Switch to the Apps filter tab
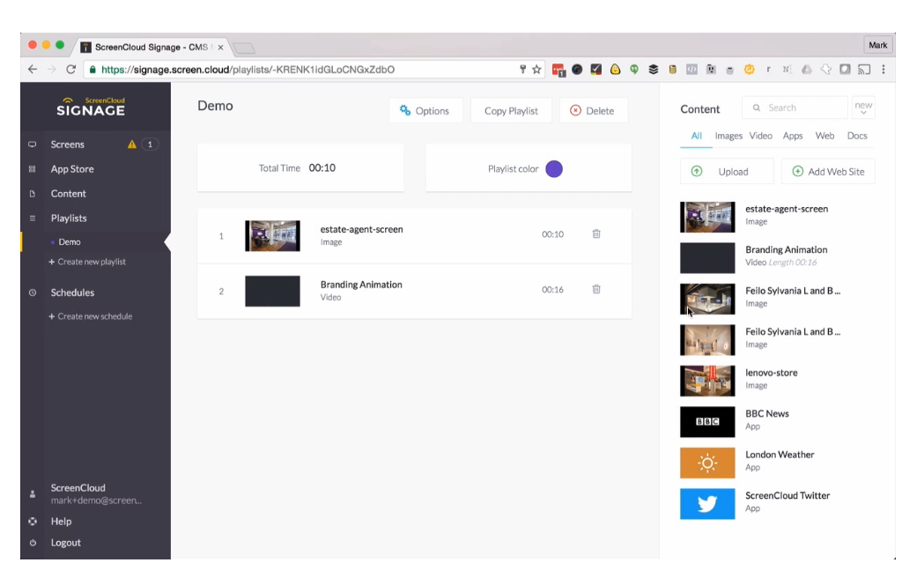 793,136
